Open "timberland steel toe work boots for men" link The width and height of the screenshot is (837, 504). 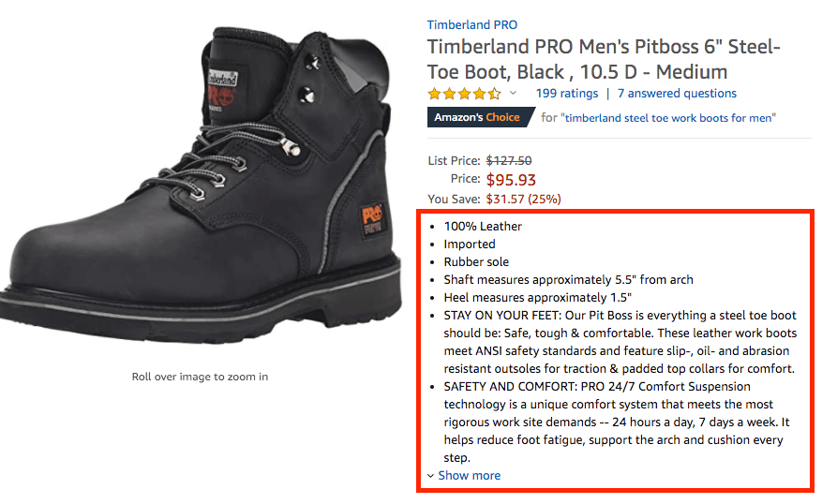pyautogui.click(x=668, y=118)
